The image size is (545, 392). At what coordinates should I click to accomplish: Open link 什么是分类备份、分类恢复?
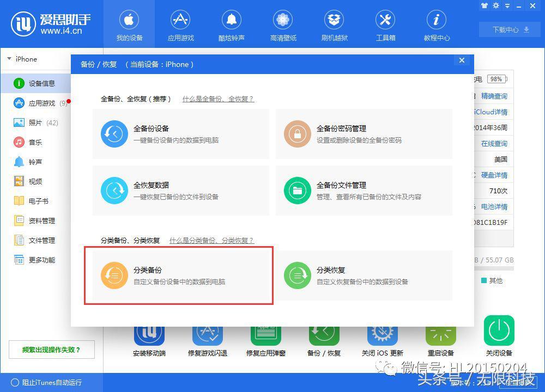point(211,240)
